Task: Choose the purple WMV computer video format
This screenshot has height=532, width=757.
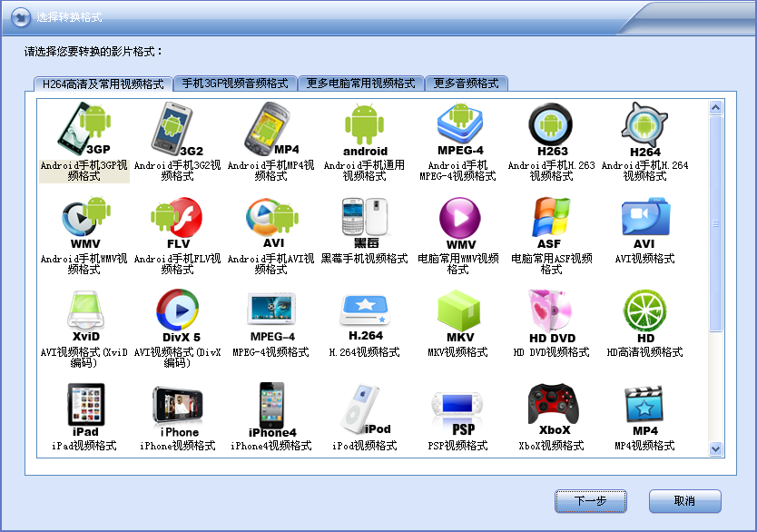Action: [x=459, y=222]
